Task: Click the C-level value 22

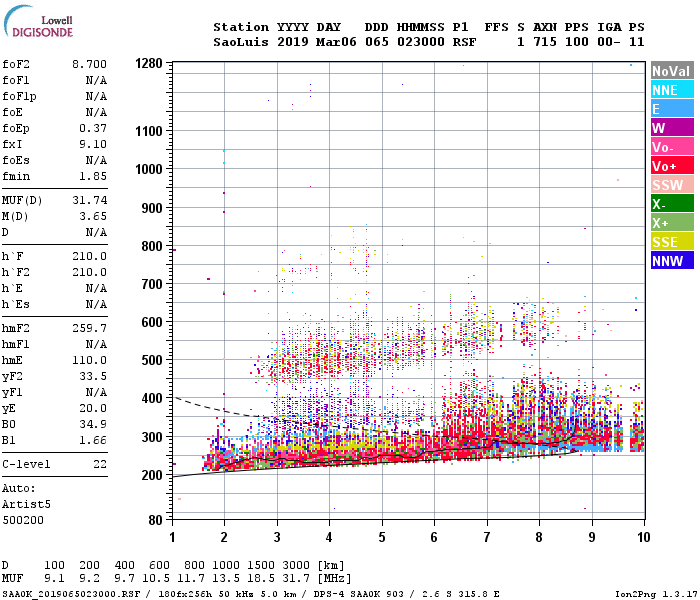Action: point(100,464)
